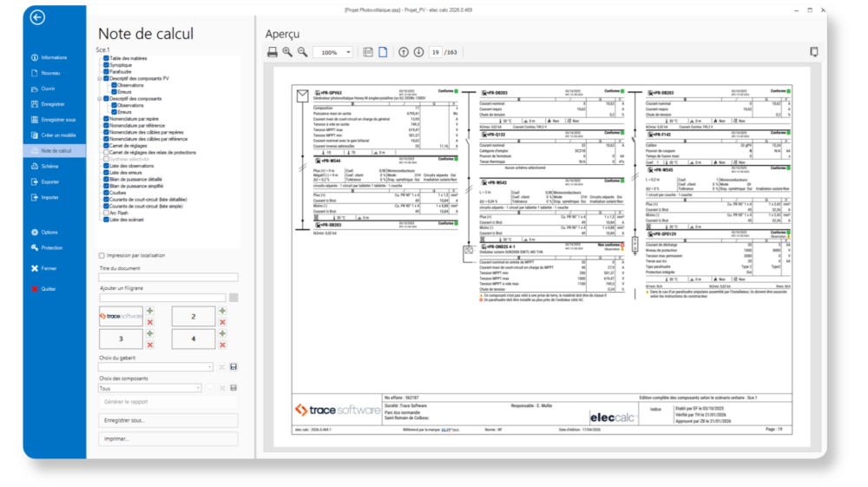The image size is (868, 487).
Task: Select Schéma in the left sidebar
Action: (49, 166)
